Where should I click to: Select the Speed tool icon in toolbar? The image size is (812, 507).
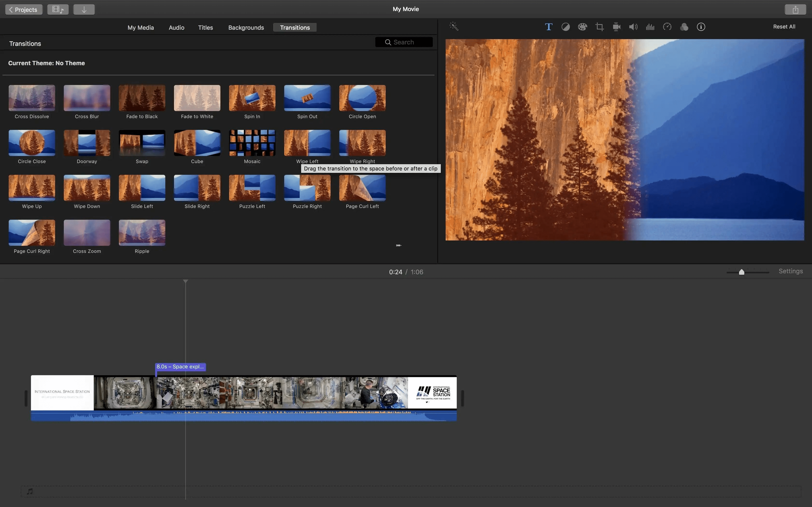pos(667,26)
